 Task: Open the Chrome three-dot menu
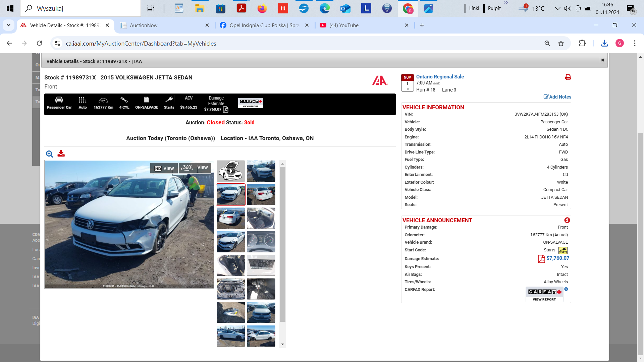[x=635, y=43]
